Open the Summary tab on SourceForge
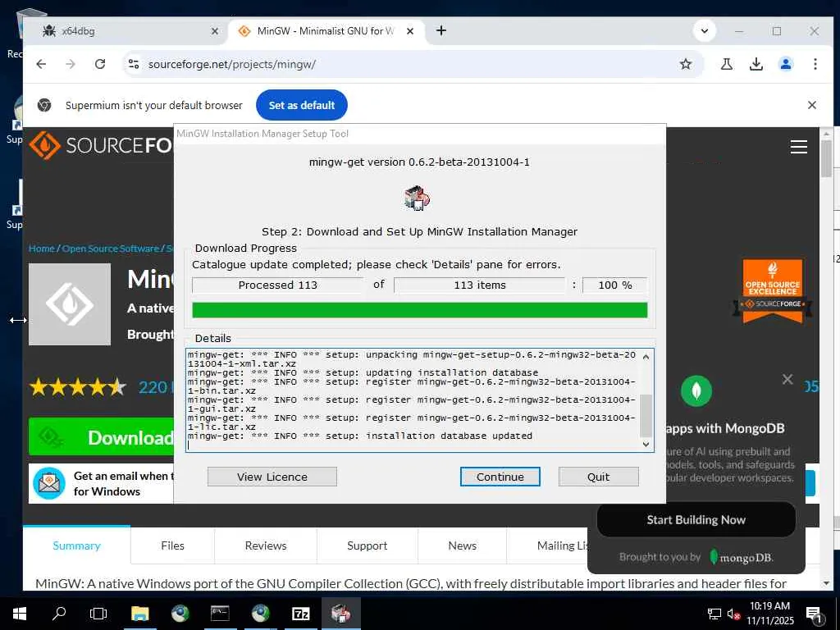 (76, 546)
